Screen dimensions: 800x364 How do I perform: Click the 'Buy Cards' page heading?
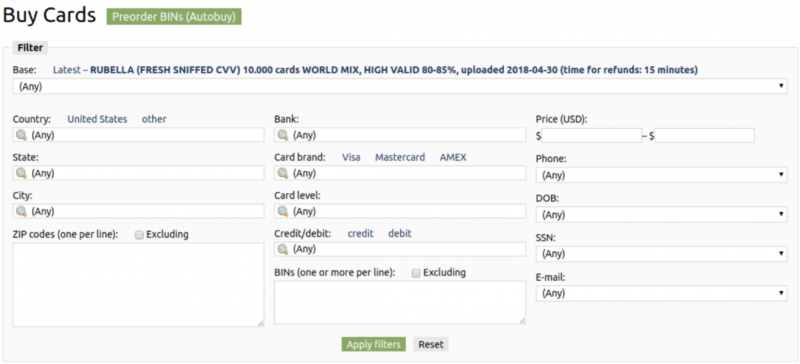pos(49,16)
